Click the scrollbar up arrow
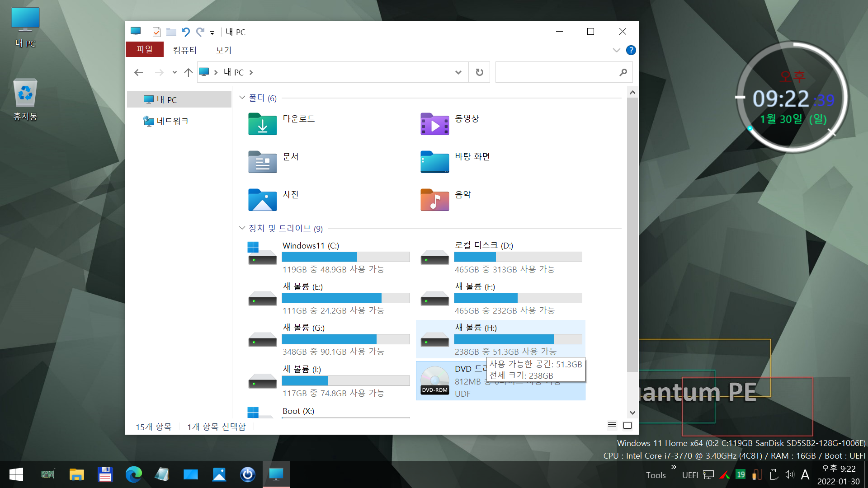This screenshot has height=488, width=868. click(632, 92)
